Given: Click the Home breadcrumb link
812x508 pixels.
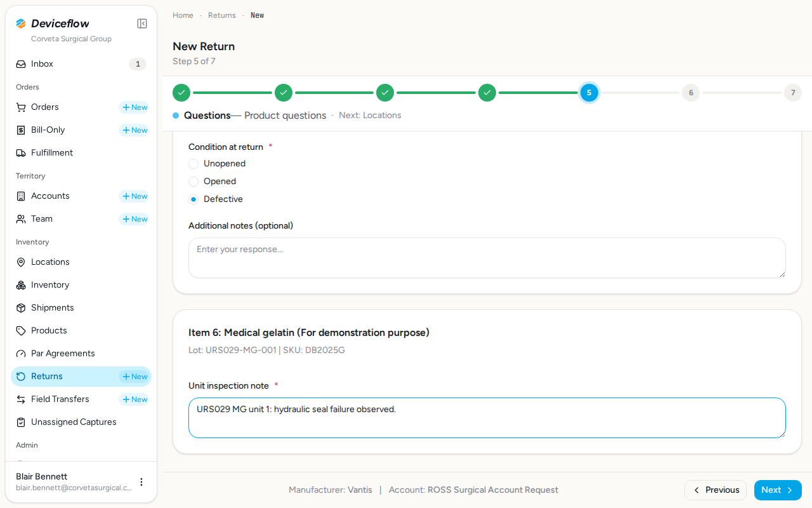Looking at the screenshot, I should click(x=183, y=15).
